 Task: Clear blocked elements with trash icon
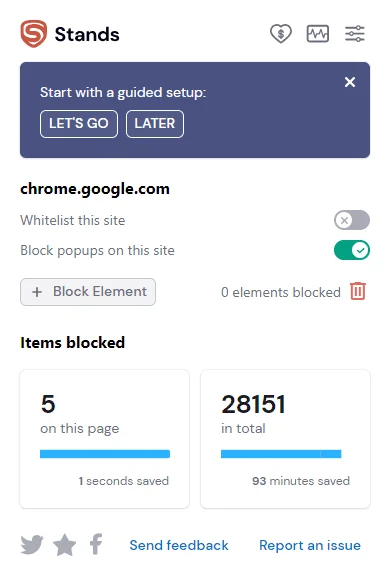(x=358, y=291)
